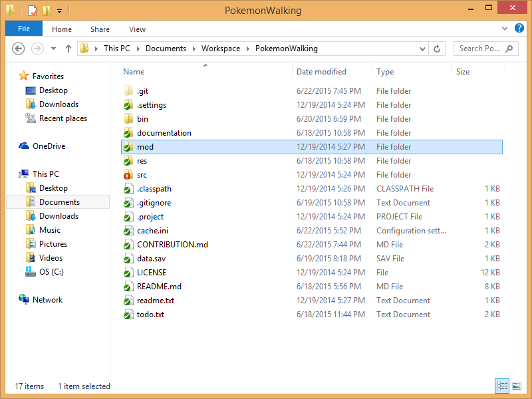Viewport: 532px width, 399px height.
Task: Select the documentation folder icon
Action: tap(128, 132)
